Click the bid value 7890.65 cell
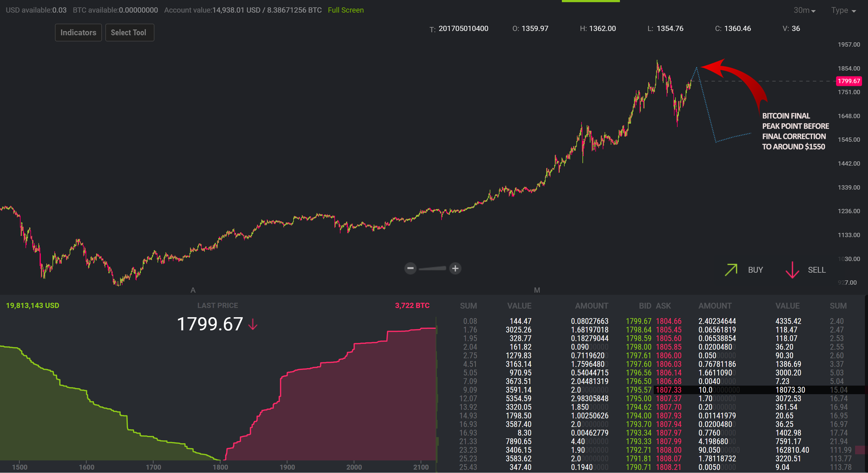 pos(519,441)
